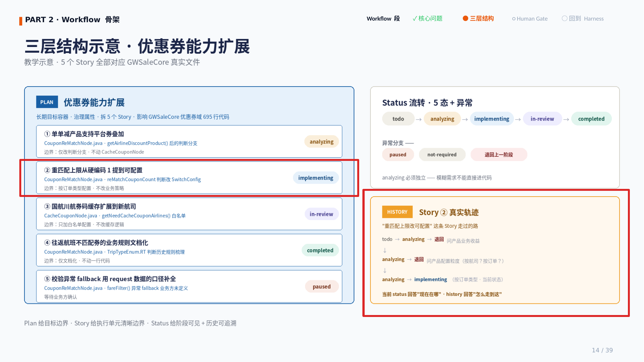Select the 三层结构 step in top navigation
Image resolution: width=644 pixels, height=362 pixels.
(478, 19)
